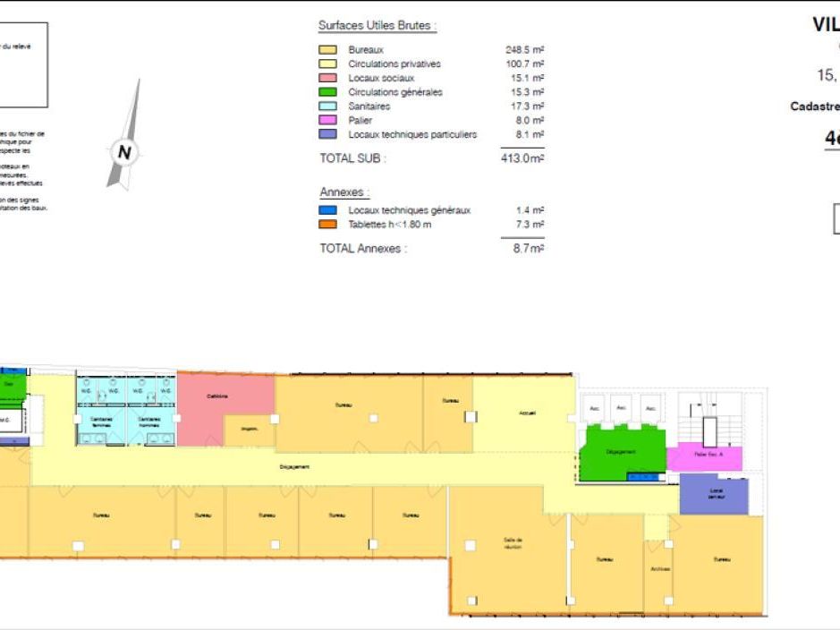Click the Palier Esc. A magenta area
This screenshot has width=840, height=630.
[x=706, y=454]
